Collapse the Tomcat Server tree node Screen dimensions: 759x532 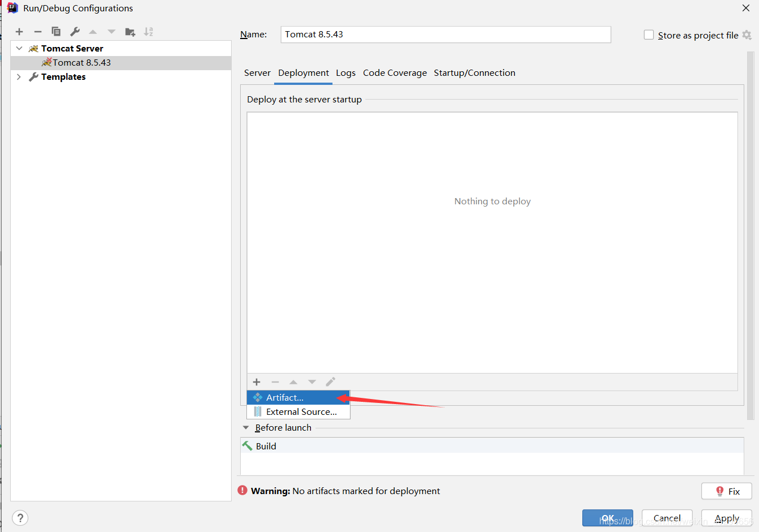pos(19,49)
